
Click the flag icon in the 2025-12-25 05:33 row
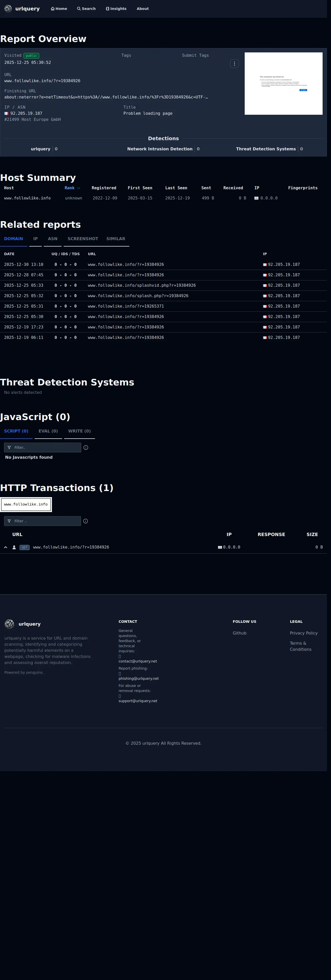pyautogui.click(x=265, y=286)
